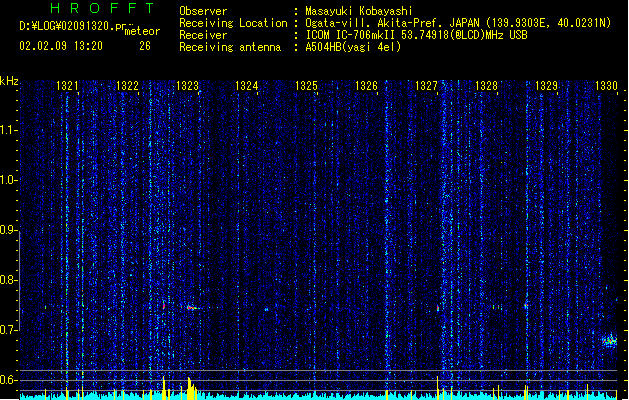Select observer name Masayuki Kobayashi
629x400 pixels.
[x=359, y=11]
